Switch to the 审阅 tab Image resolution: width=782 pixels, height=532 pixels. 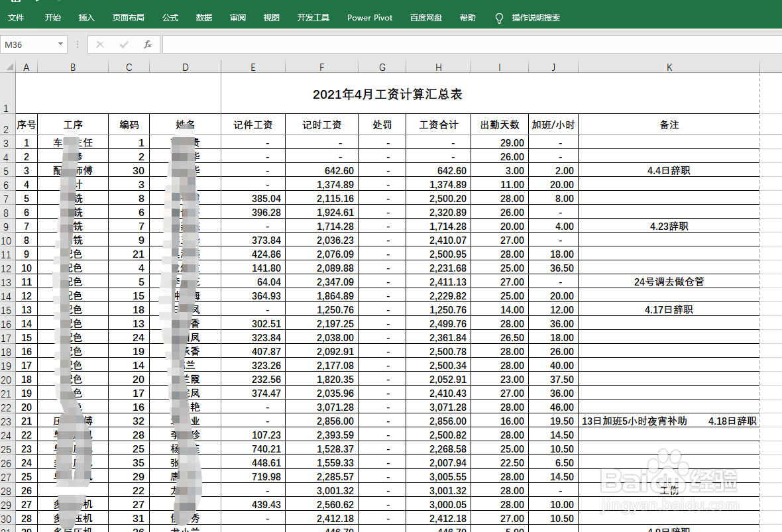pyautogui.click(x=238, y=17)
